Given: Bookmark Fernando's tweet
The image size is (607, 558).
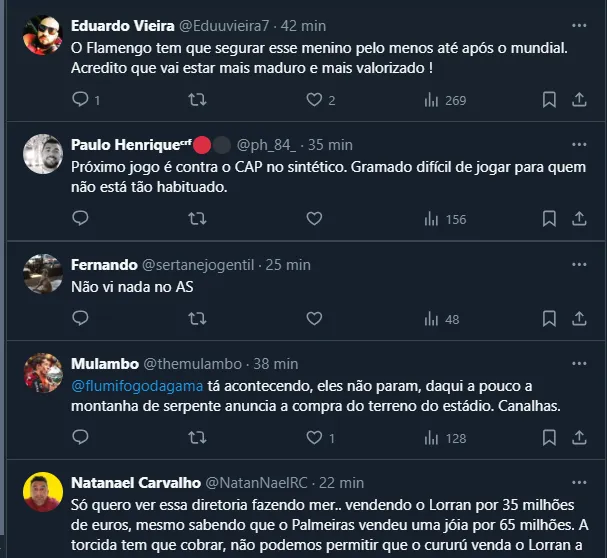Looking at the screenshot, I should coord(549,319).
